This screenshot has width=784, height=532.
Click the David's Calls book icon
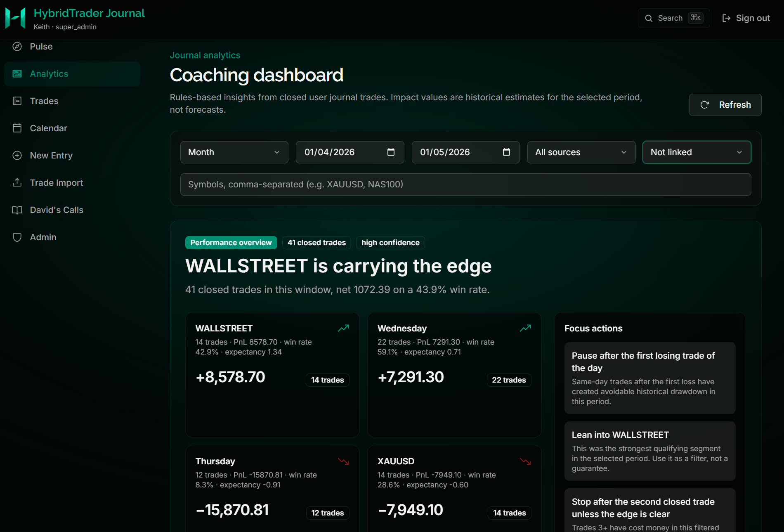coord(17,210)
